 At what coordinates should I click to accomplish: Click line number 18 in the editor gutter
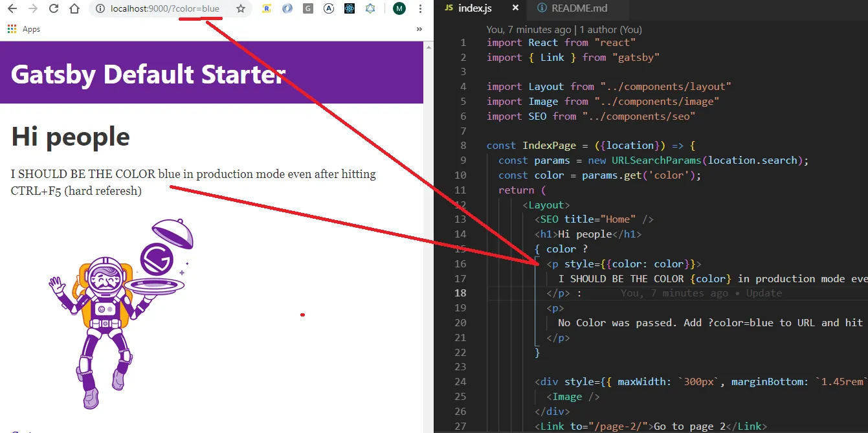[x=460, y=293]
